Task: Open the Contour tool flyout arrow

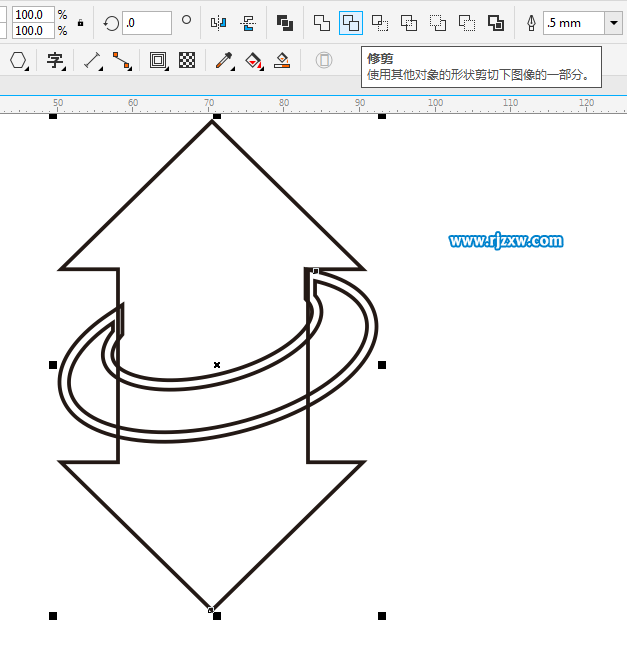Action: click(167, 68)
